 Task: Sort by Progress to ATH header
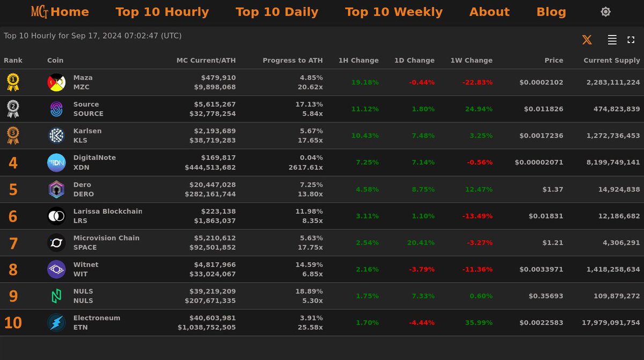293,60
